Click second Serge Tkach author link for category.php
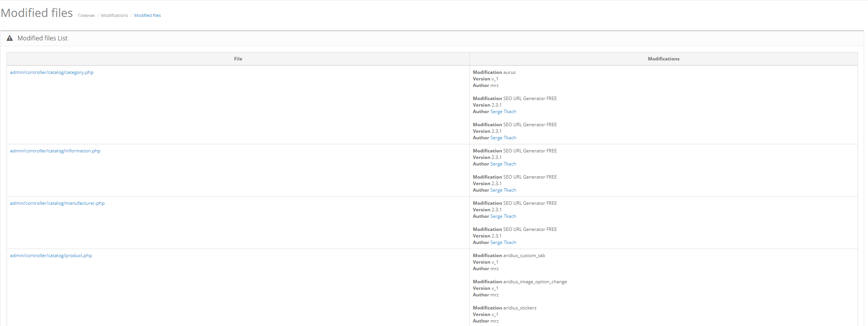Image resolution: width=868 pixels, height=326 pixels. pos(503,138)
